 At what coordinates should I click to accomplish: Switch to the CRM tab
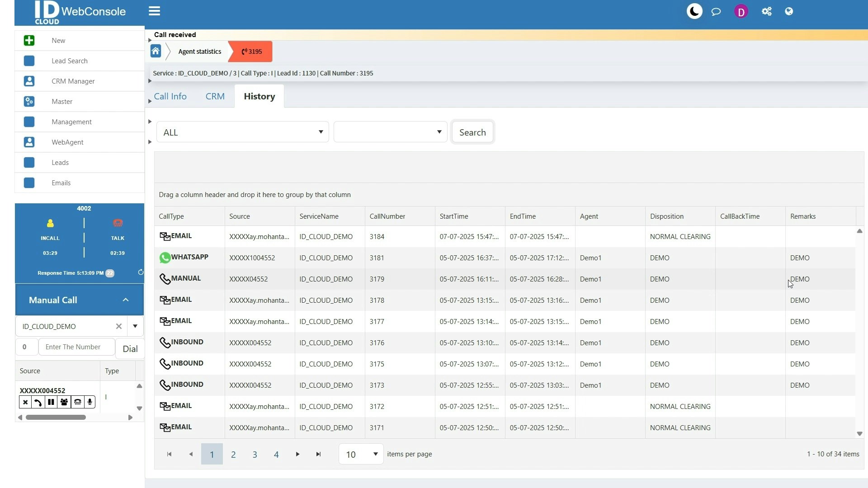tap(215, 96)
